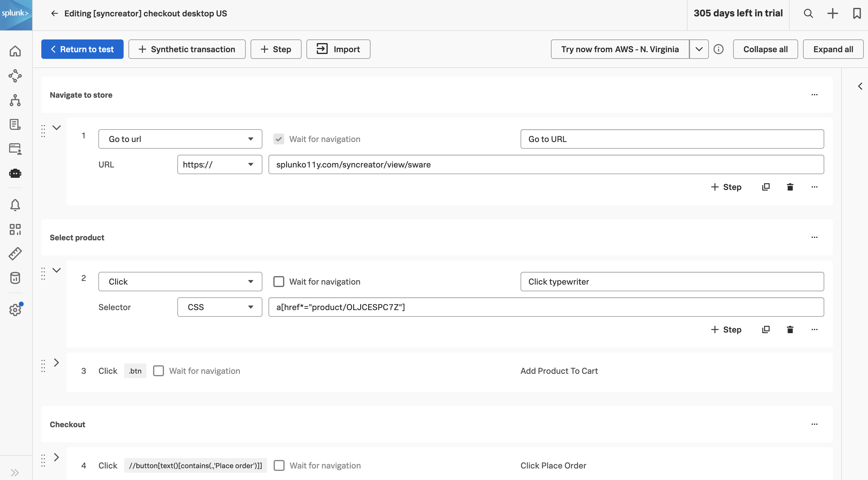Grab the drag handle of step 2
Viewport: 868px width, 480px height.
43,274
